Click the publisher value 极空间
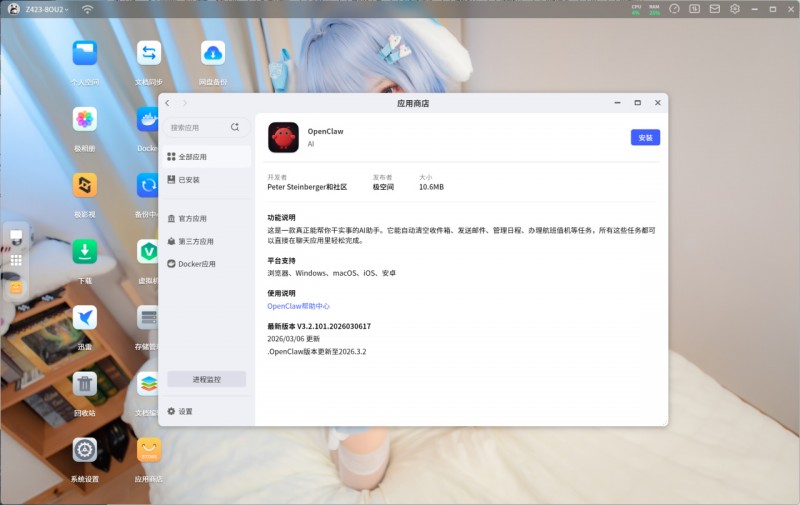Image resolution: width=800 pixels, height=505 pixels. [383, 187]
